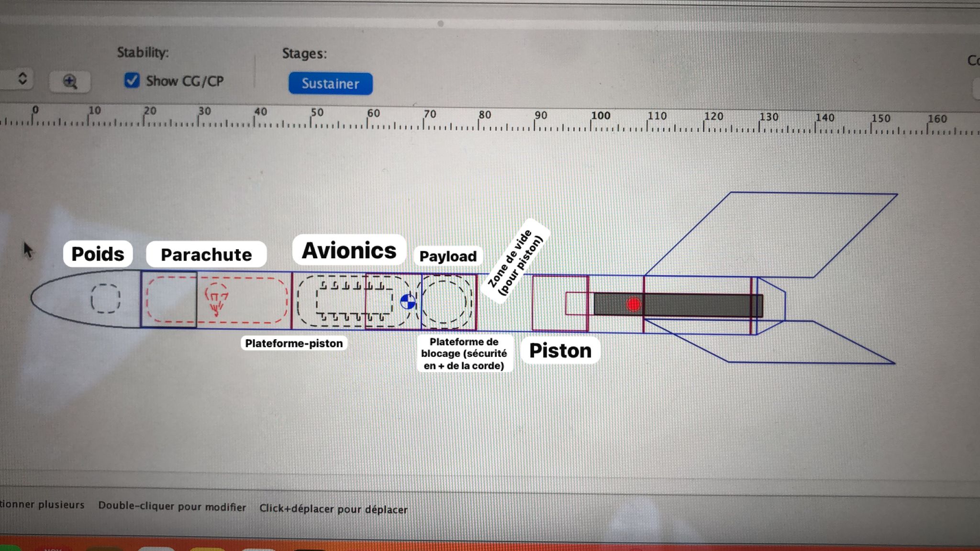Click the 'Stability:' label

coord(143,52)
